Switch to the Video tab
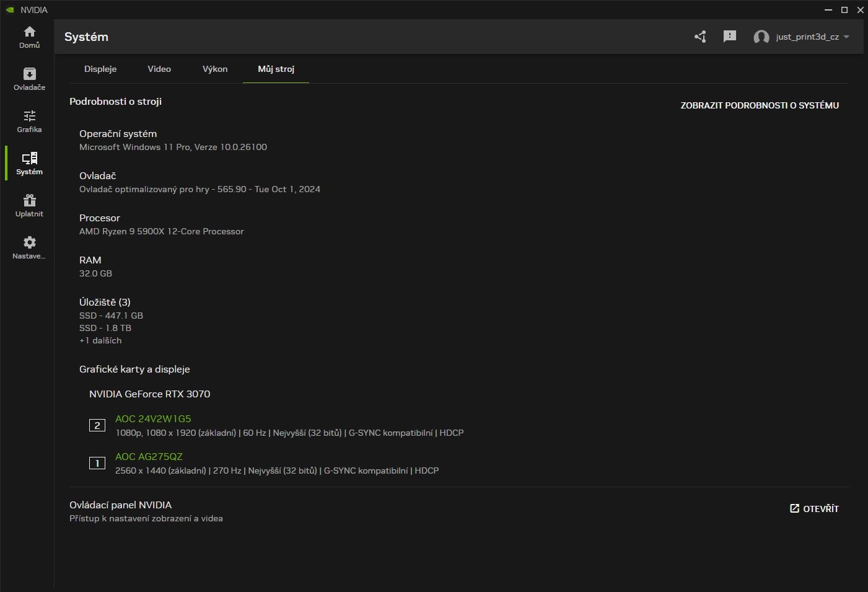The width and height of the screenshot is (868, 592). point(159,69)
